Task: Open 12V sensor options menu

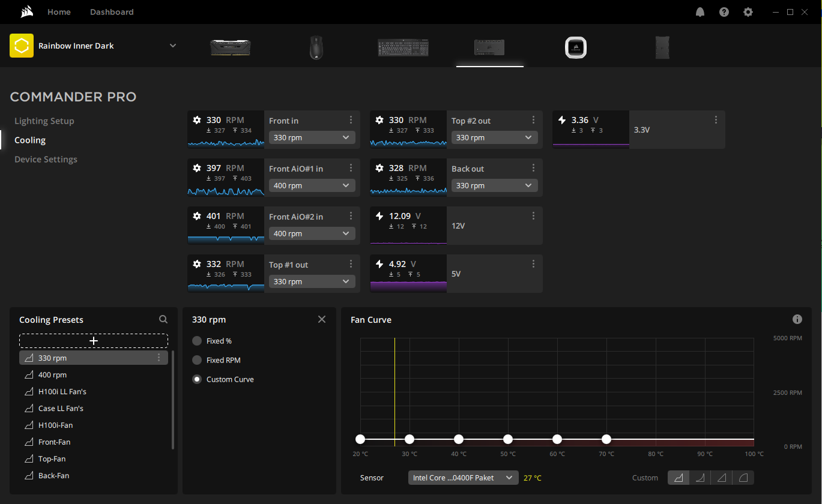Action: click(534, 216)
